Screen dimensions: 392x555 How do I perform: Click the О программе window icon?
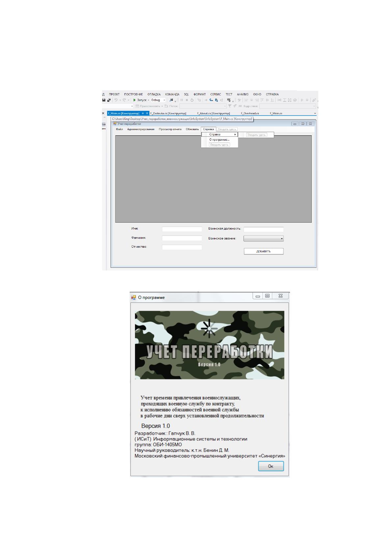134,297
